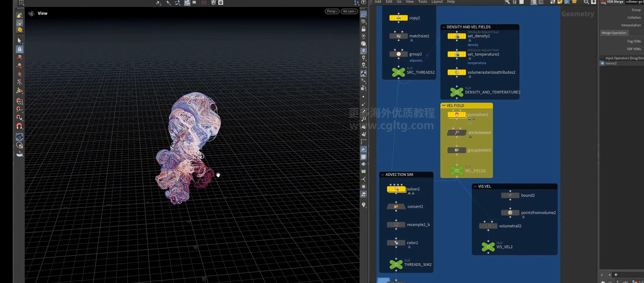Select the set_temperature2 node

(x=457, y=54)
